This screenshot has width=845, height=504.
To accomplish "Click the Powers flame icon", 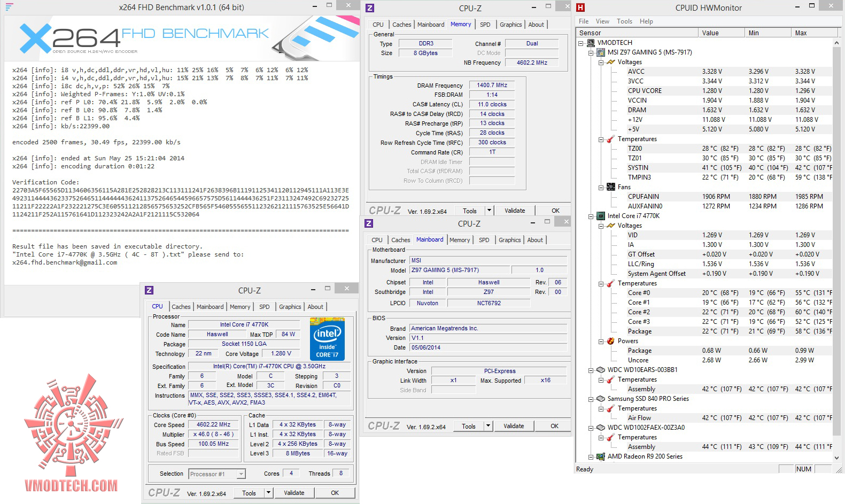I will tap(611, 341).
